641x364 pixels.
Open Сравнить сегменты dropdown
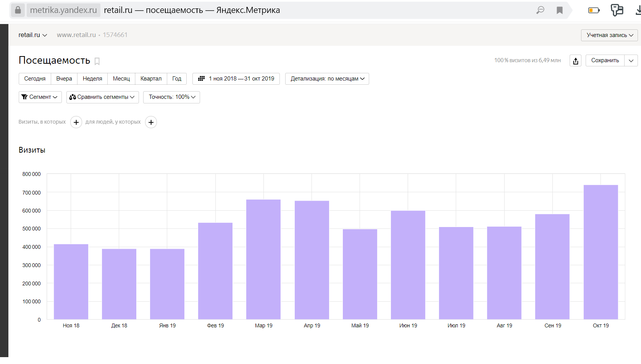[103, 97]
